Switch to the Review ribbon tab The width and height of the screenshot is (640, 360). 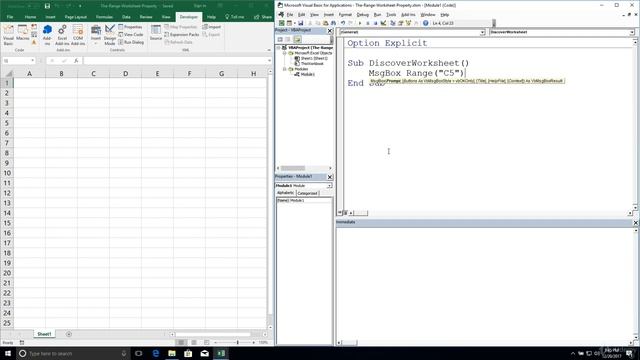click(x=146, y=17)
